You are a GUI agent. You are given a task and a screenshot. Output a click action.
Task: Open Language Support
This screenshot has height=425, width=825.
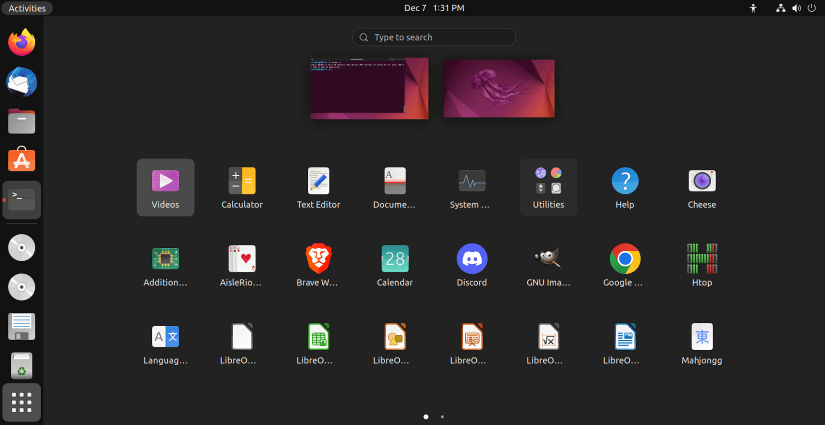coord(165,343)
